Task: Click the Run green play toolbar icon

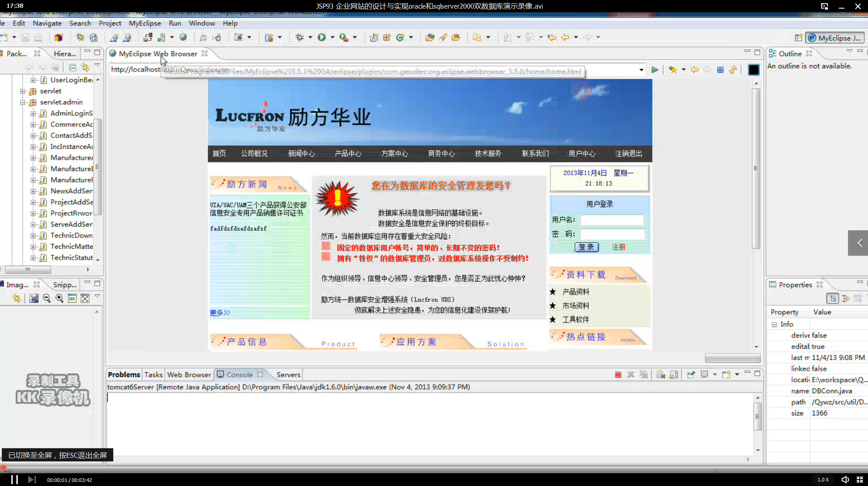Action: (x=322, y=37)
